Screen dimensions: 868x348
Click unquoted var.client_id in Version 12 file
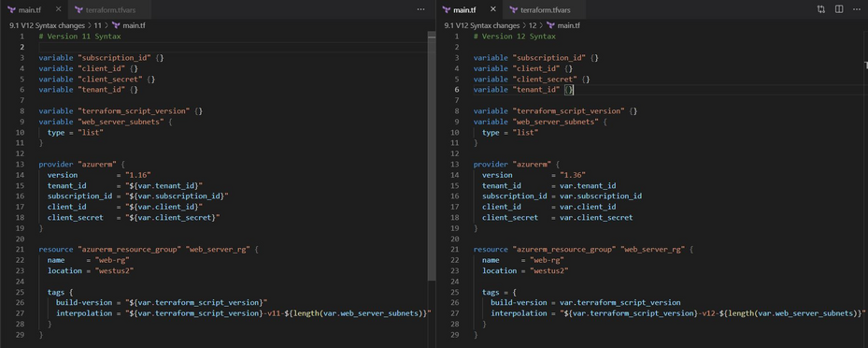coord(588,207)
